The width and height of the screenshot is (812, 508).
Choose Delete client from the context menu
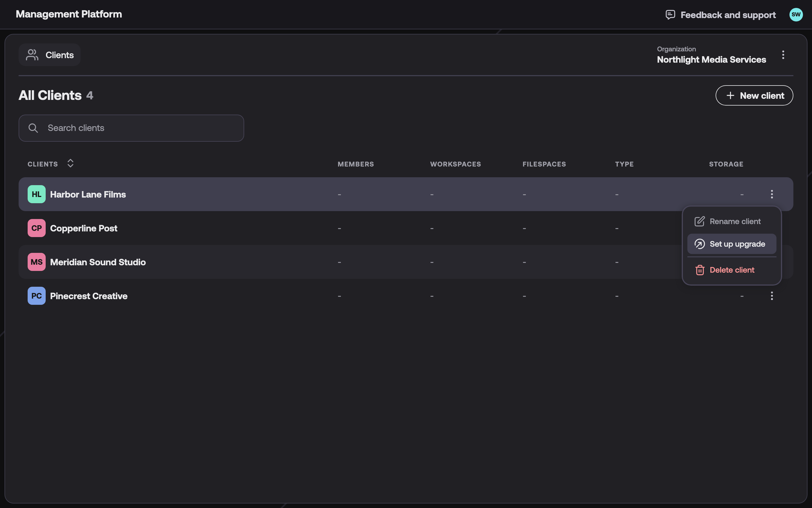coord(731,270)
